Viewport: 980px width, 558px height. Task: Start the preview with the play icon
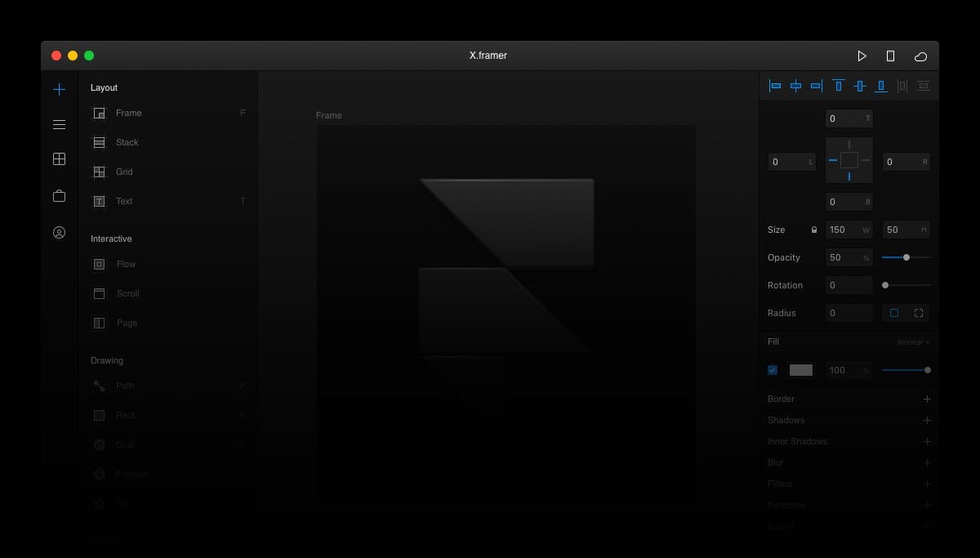[862, 56]
